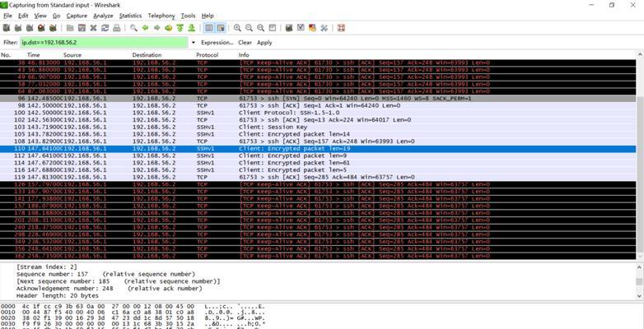Viewport: 644px width, 329px height.
Task: Select packet 103 Client Session Key
Action: point(318,127)
